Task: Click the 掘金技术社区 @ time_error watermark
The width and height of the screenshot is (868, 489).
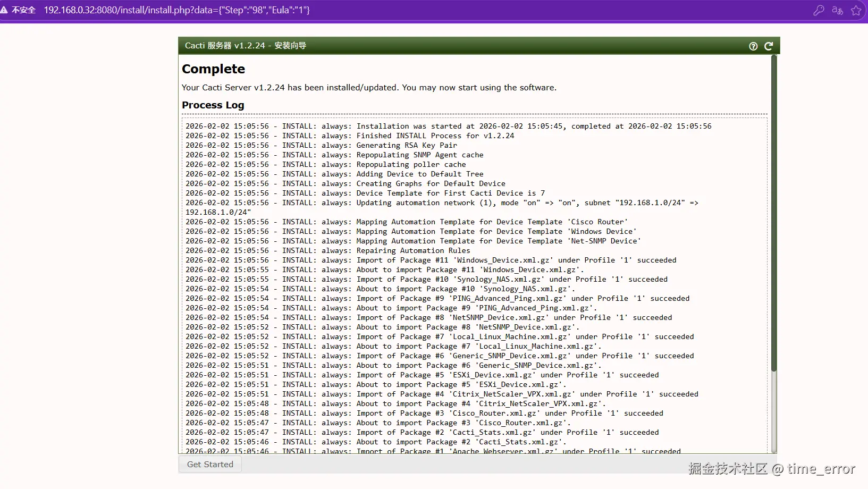Action: click(772, 469)
